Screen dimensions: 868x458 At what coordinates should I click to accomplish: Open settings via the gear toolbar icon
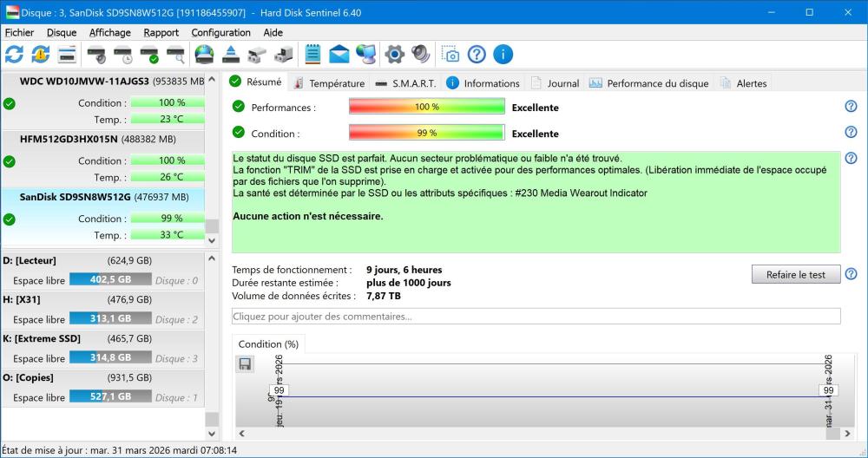pos(394,54)
